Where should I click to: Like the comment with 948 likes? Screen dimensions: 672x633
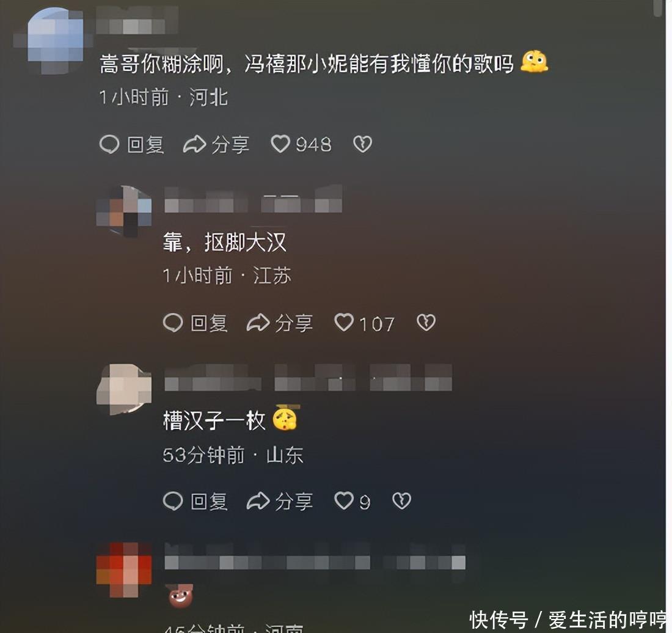(281, 144)
